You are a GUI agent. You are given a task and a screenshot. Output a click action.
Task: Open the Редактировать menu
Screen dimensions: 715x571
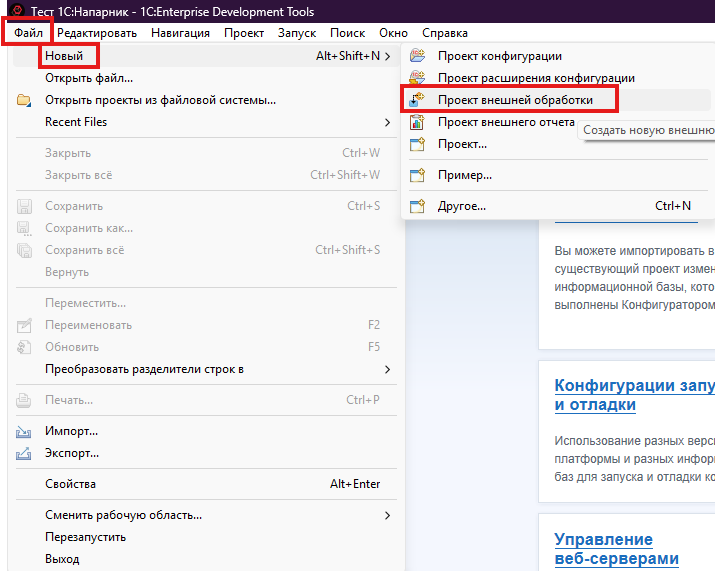pyautogui.click(x=97, y=33)
